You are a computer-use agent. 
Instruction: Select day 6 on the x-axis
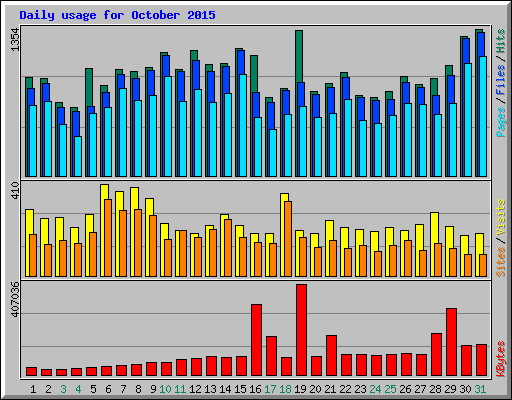[x=108, y=389]
